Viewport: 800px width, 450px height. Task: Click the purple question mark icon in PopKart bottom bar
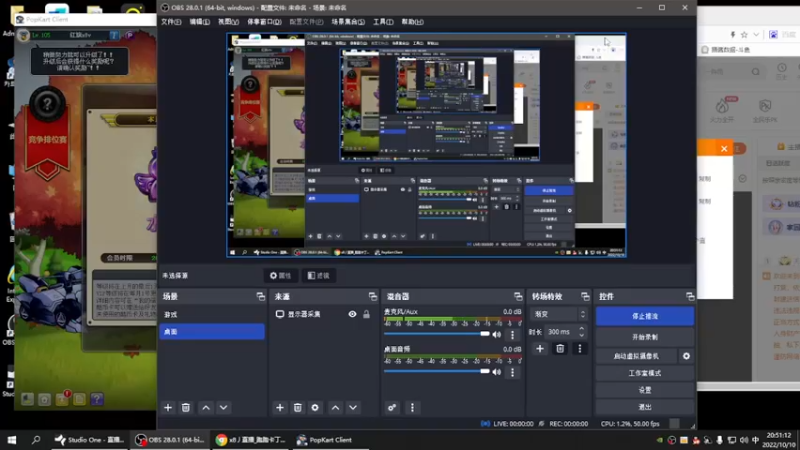pyautogui.click(x=97, y=399)
